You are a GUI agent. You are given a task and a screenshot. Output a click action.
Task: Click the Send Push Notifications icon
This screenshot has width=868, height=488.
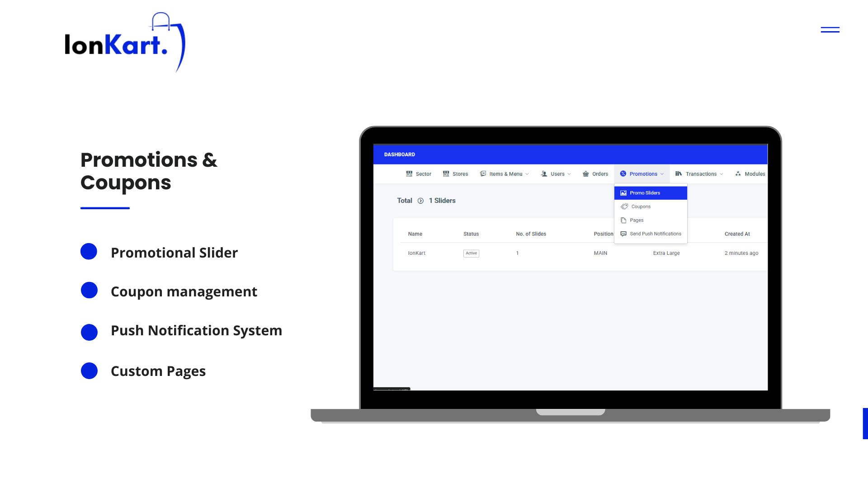[623, 234]
